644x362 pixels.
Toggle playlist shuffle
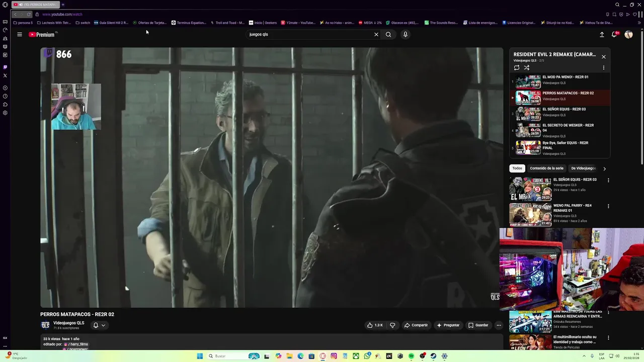pos(527,67)
